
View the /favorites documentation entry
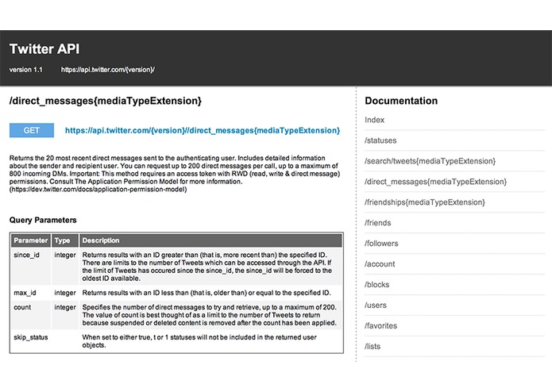coord(381,326)
